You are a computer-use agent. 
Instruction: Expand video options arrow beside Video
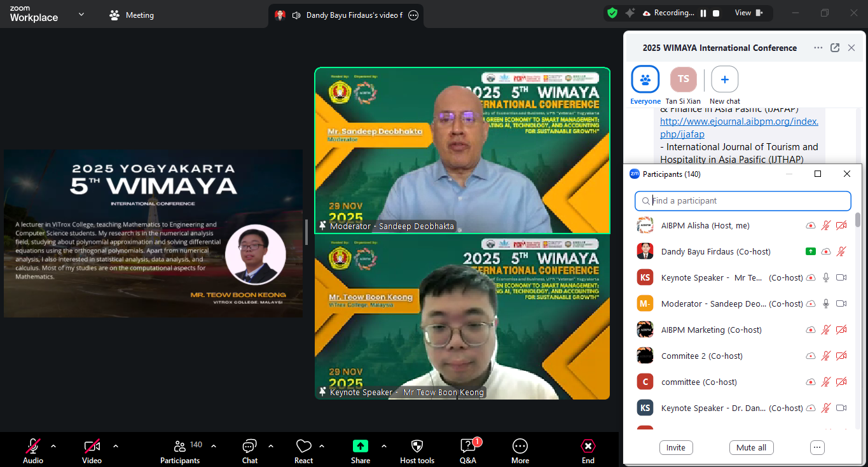coord(116,446)
